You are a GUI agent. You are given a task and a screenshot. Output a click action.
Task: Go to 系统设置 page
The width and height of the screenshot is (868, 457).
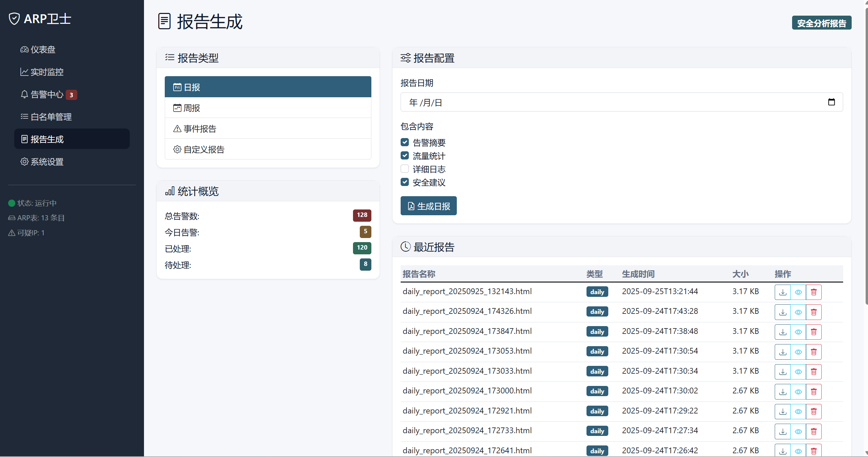tap(47, 162)
